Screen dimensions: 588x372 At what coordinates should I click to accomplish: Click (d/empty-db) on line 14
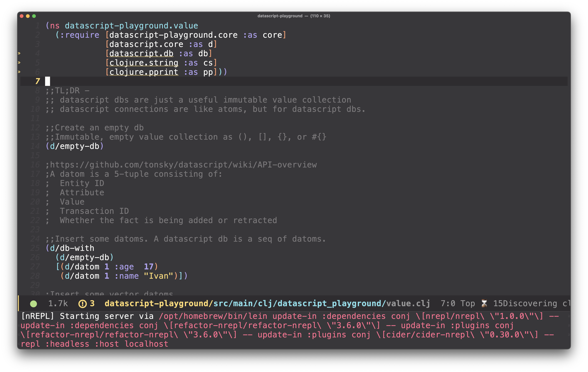pyautogui.click(x=74, y=146)
